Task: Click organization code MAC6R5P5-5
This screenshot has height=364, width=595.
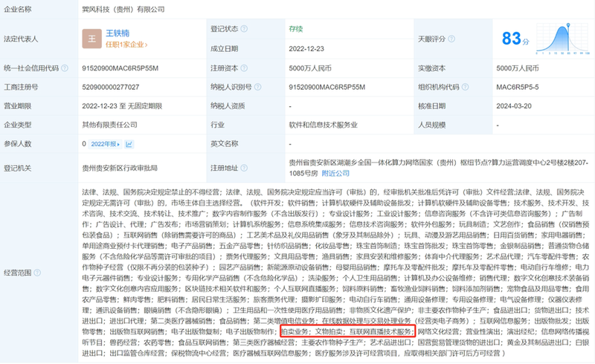Action: (518, 87)
